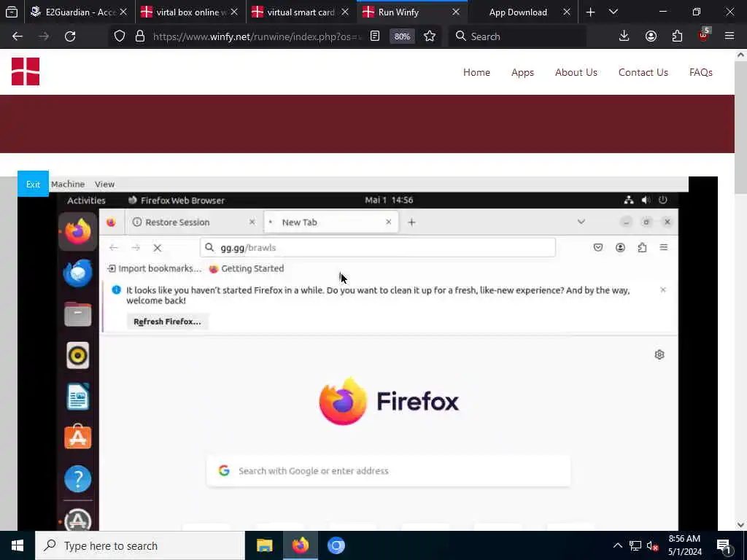
Task: Open Software Updater from the Ubuntu dock
Action: [77, 519]
